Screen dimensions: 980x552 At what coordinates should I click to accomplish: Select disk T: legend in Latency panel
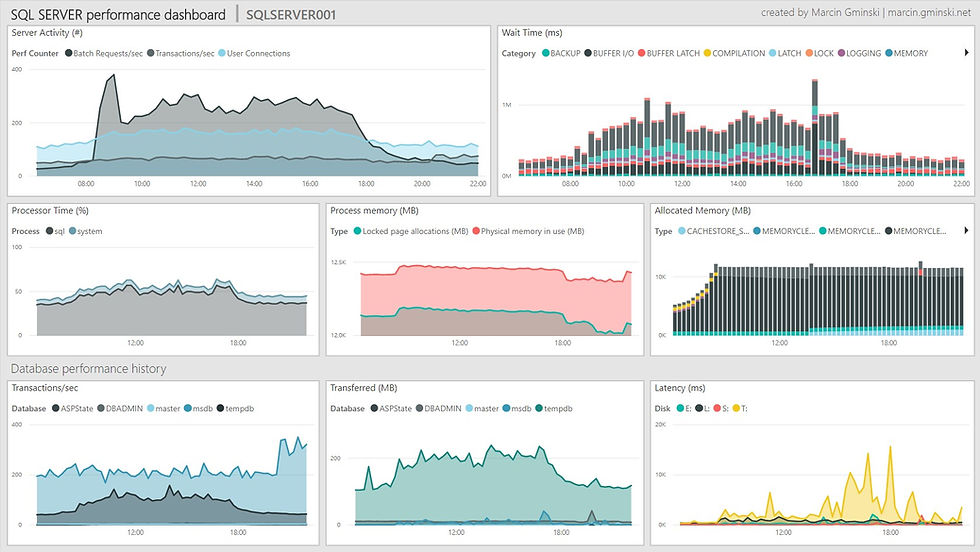click(740, 408)
